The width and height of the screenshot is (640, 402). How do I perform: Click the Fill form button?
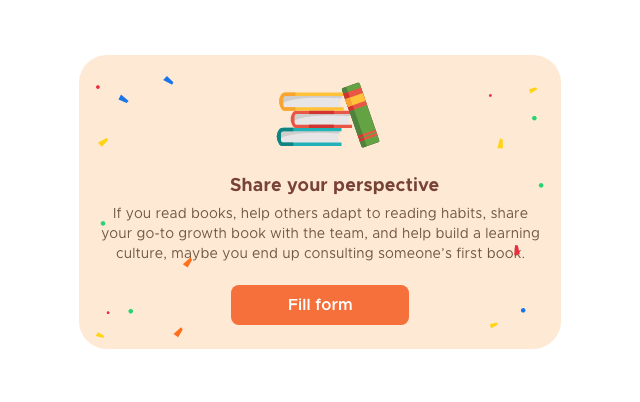320,305
